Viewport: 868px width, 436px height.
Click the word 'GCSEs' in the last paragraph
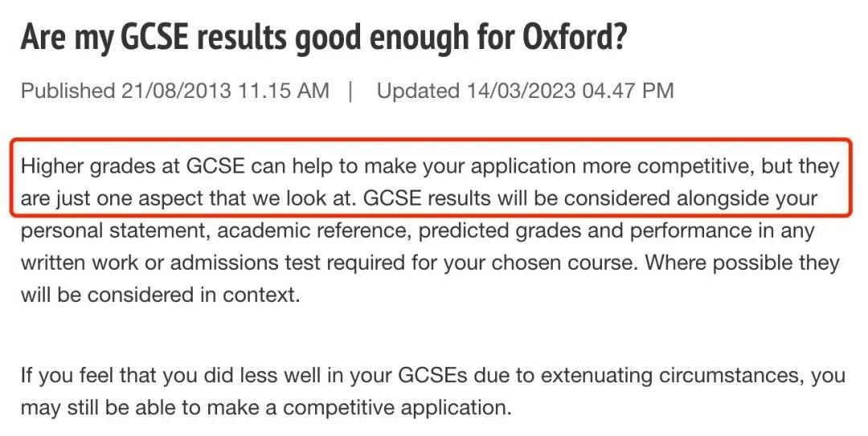point(432,375)
